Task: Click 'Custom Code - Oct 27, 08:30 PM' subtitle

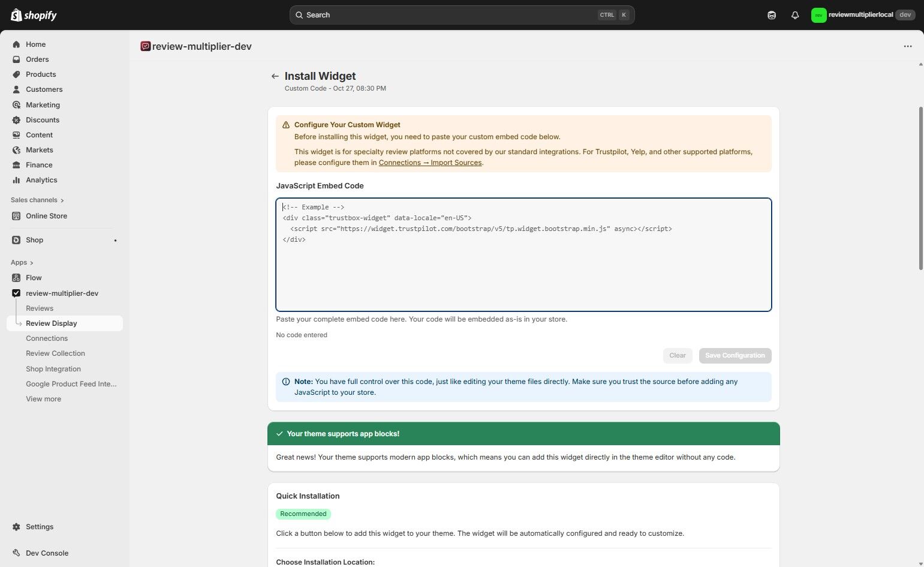Action: (335, 88)
